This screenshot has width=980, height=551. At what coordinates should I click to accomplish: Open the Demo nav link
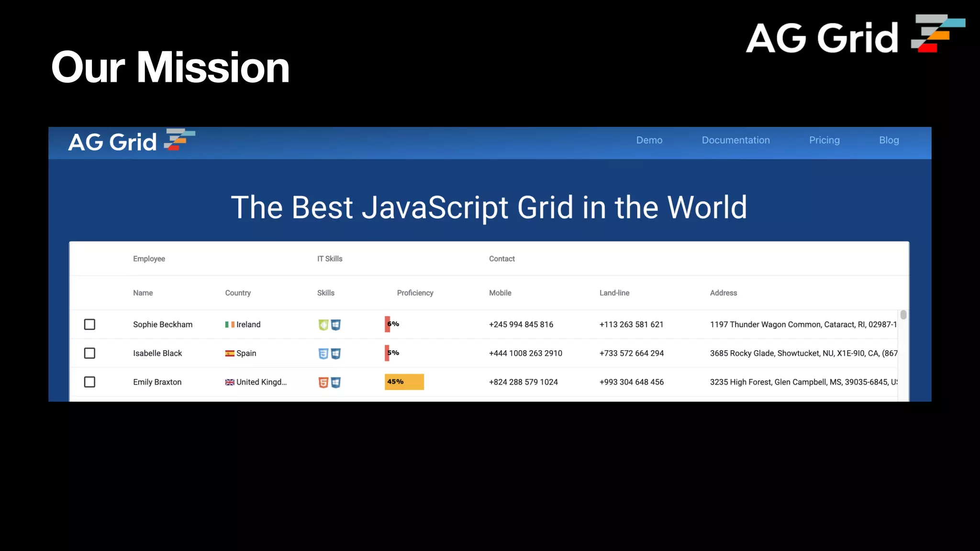tap(649, 140)
